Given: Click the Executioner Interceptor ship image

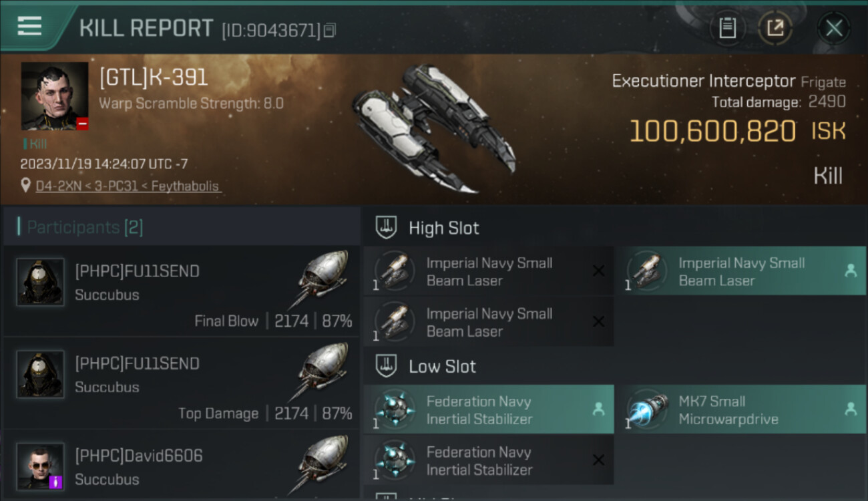Looking at the screenshot, I should pyautogui.click(x=433, y=128).
